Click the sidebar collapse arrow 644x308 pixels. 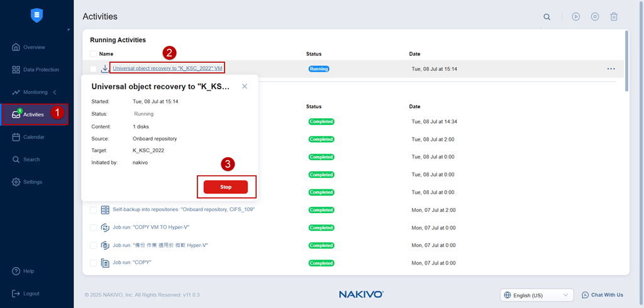[x=69, y=30]
